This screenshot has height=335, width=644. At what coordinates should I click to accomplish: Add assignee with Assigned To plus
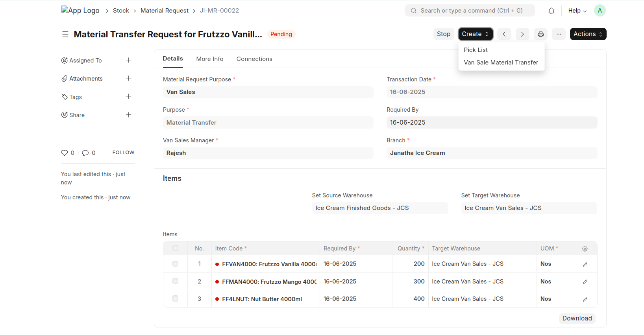click(x=128, y=60)
